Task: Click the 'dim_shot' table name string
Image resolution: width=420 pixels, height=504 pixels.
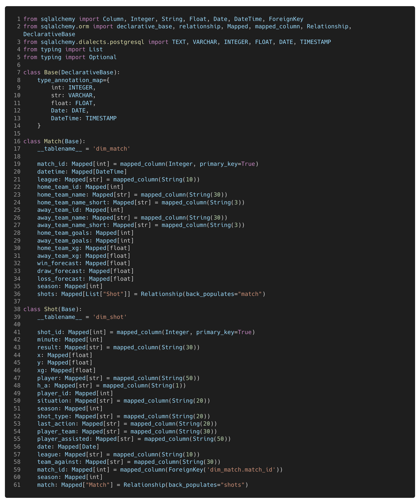Action: (110, 317)
